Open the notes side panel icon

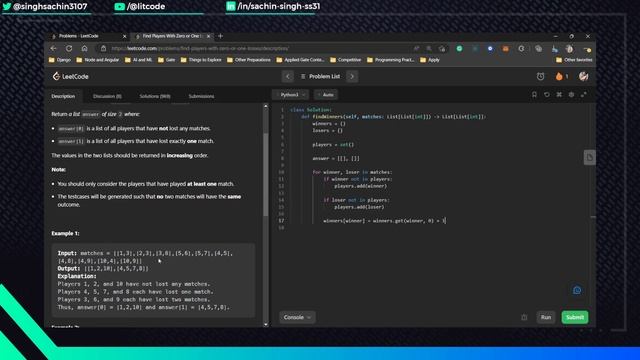point(589,158)
